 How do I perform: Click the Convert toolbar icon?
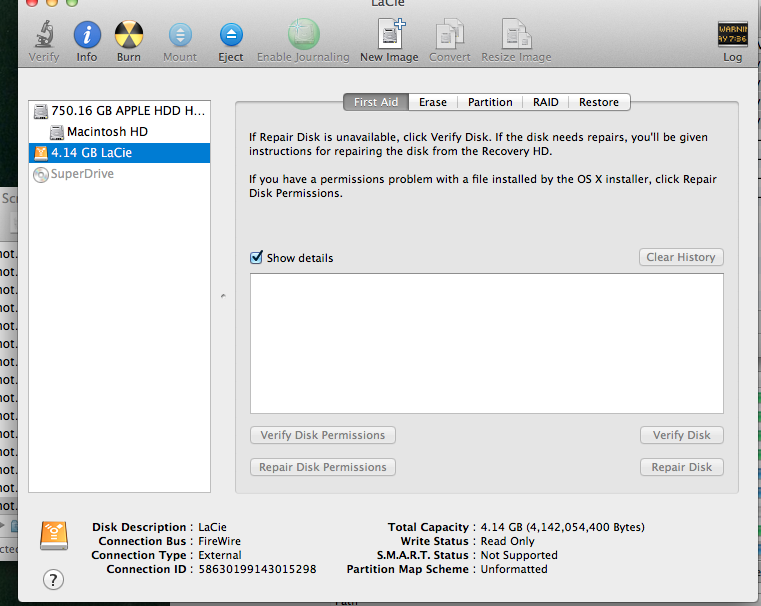tap(450, 35)
